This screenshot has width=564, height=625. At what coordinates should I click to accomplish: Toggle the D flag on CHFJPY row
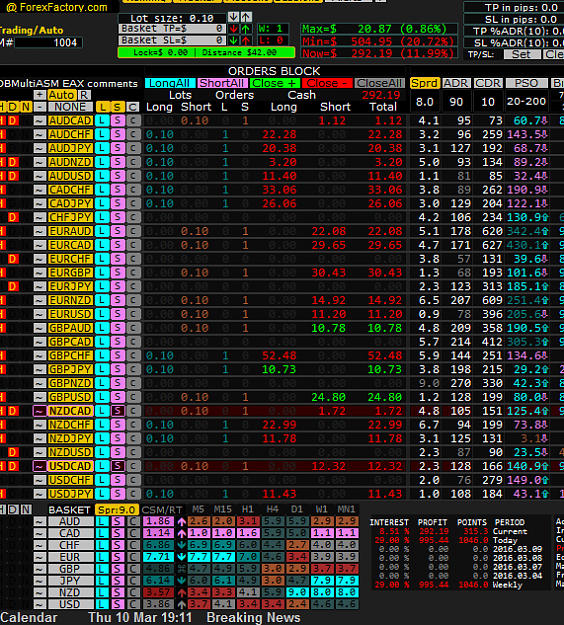pos(13,217)
